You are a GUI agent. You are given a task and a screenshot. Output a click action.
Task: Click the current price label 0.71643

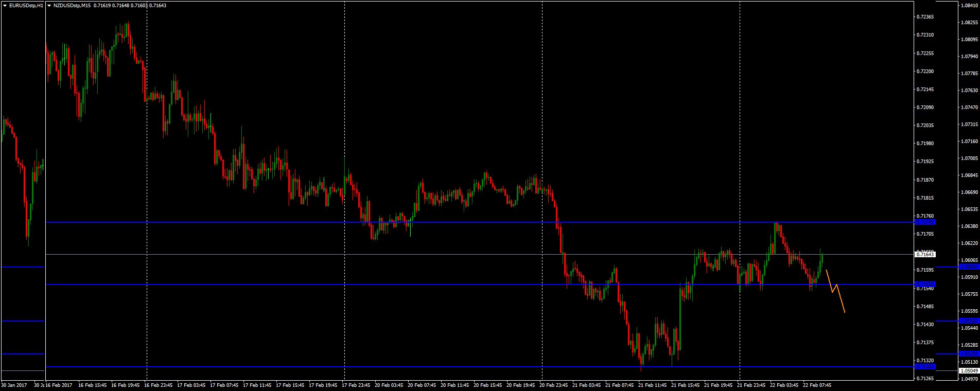(x=925, y=254)
